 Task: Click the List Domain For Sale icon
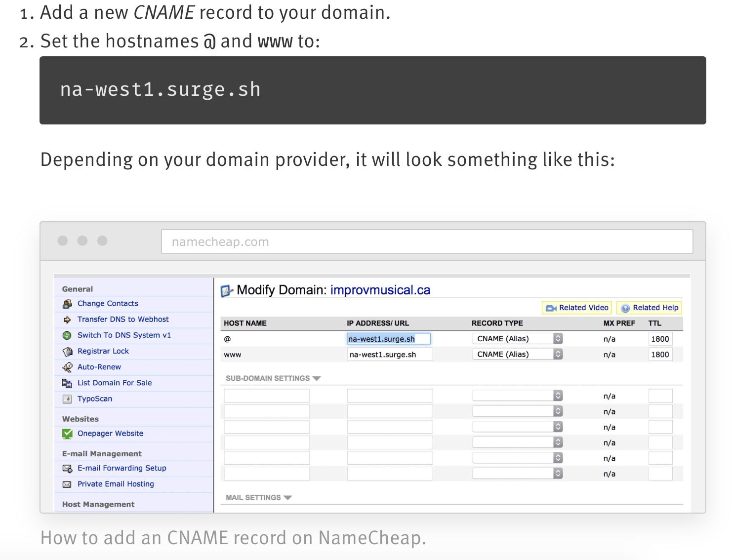[67, 383]
